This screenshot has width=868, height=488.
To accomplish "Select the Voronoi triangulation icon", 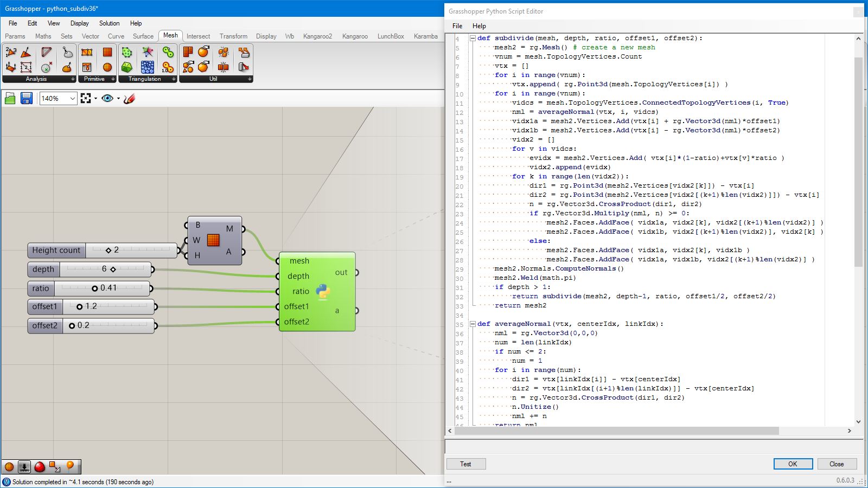I will 148,52.
